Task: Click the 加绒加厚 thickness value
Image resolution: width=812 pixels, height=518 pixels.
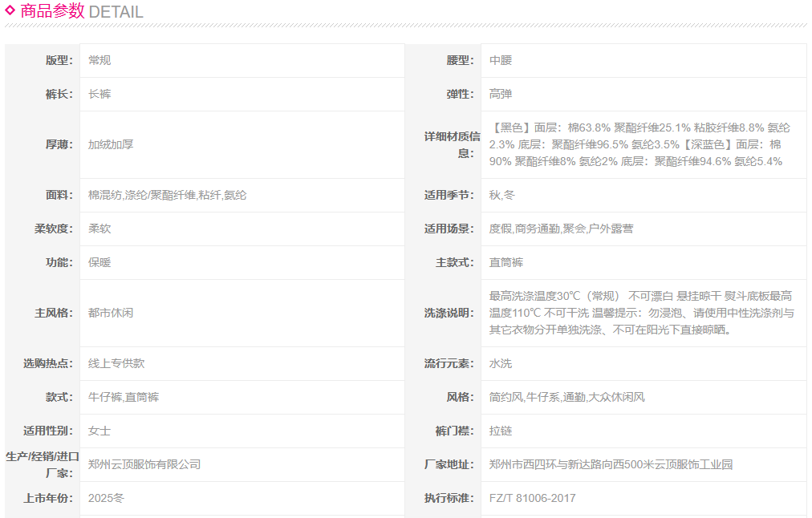Action: [111, 144]
